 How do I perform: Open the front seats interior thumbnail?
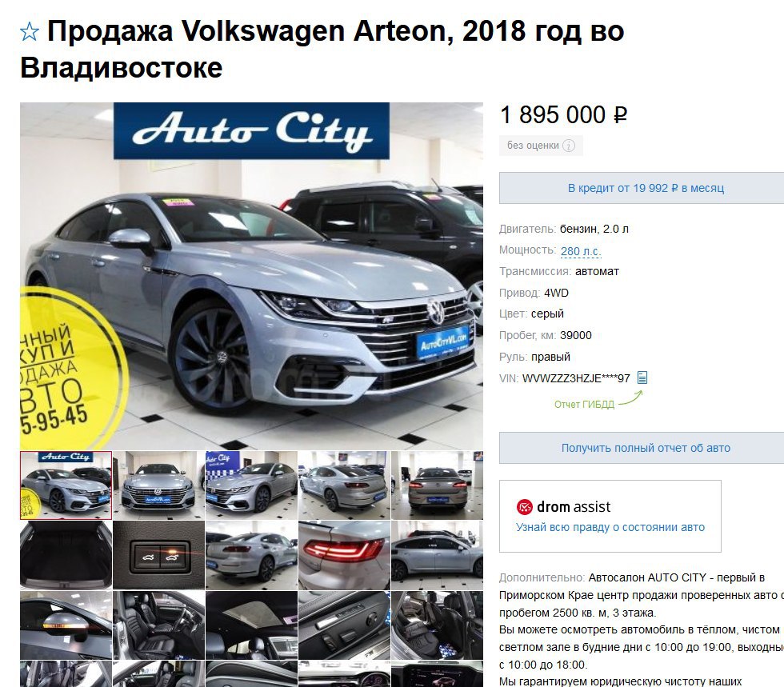pyautogui.click(x=158, y=625)
